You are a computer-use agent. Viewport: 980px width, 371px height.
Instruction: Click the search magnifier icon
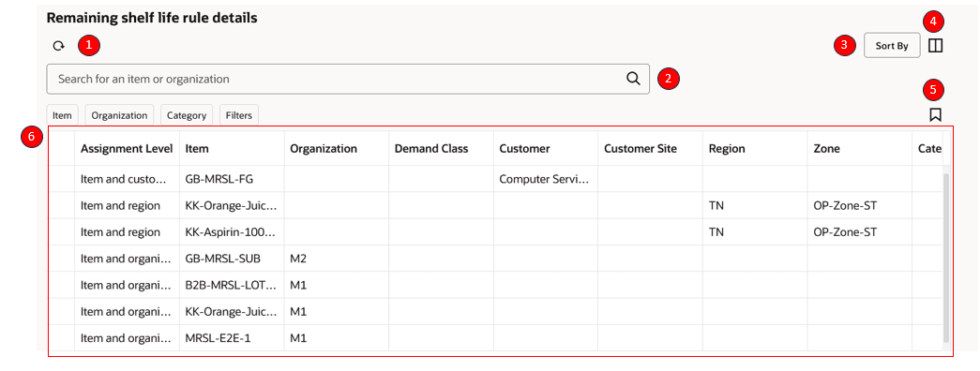pos(633,79)
